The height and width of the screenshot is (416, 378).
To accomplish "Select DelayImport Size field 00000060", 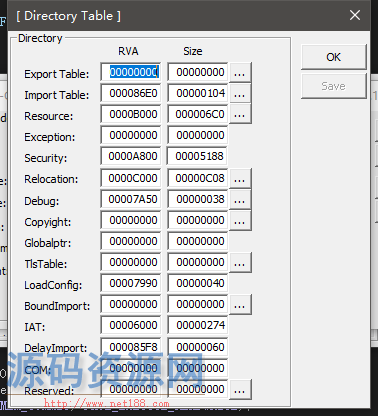I will (x=197, y=347).
